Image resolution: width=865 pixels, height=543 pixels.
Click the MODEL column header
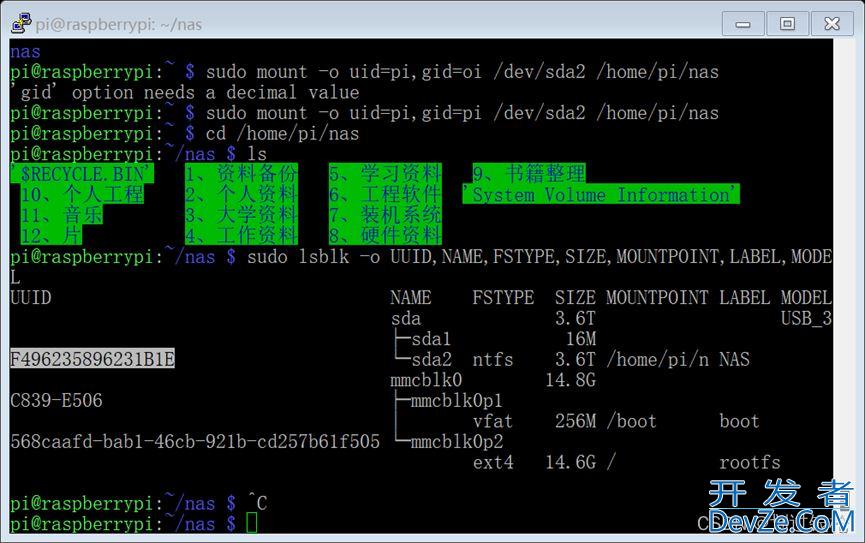806,297
